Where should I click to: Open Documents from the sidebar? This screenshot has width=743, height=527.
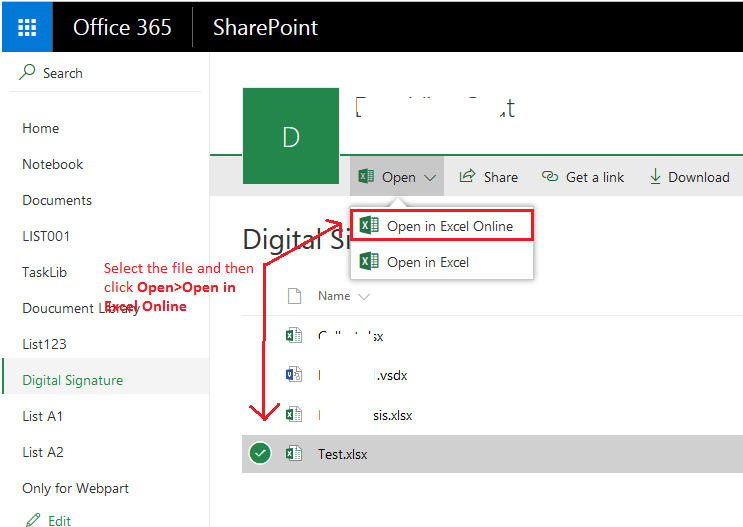coord(57,200)
